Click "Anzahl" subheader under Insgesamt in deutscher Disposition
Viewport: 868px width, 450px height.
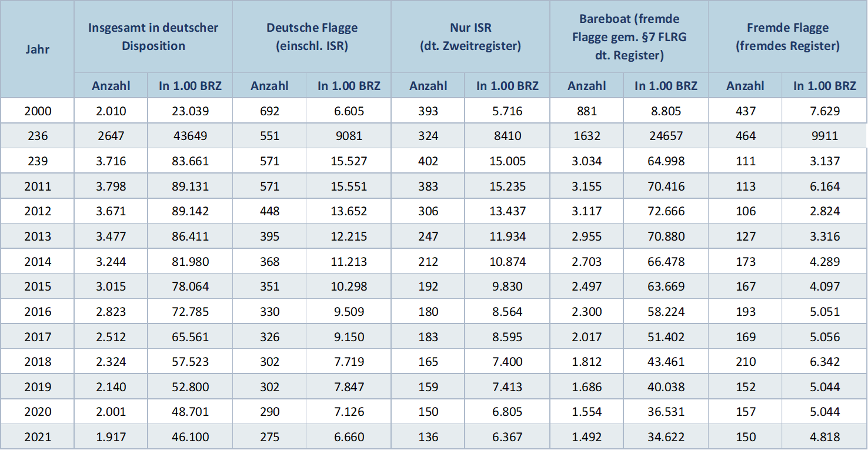tap(111, 86)
